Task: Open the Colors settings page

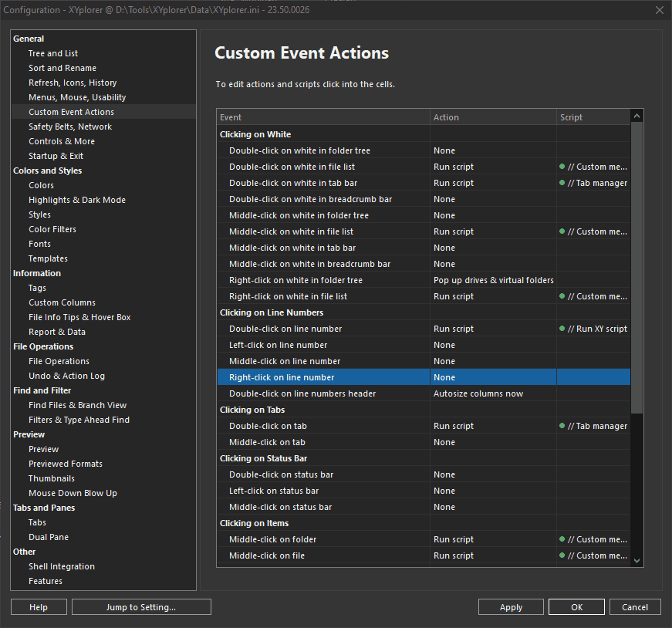Action: (x=42, y=185)
